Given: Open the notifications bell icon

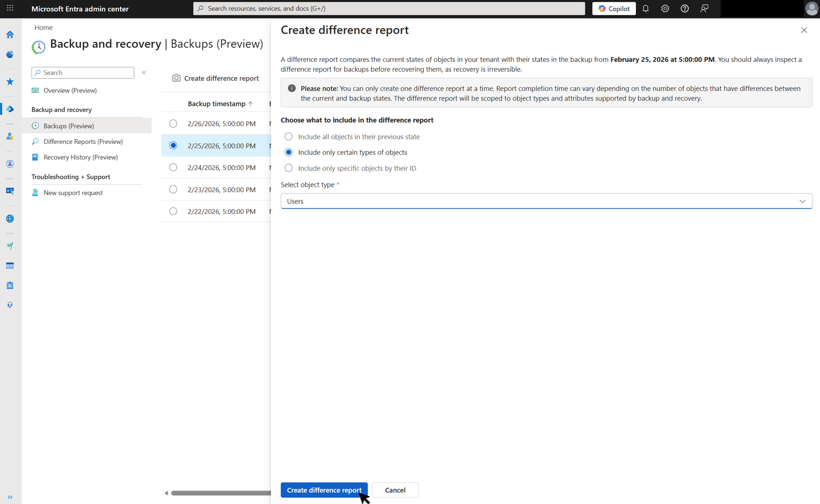Looking at the screenshot, I should 645,8.
